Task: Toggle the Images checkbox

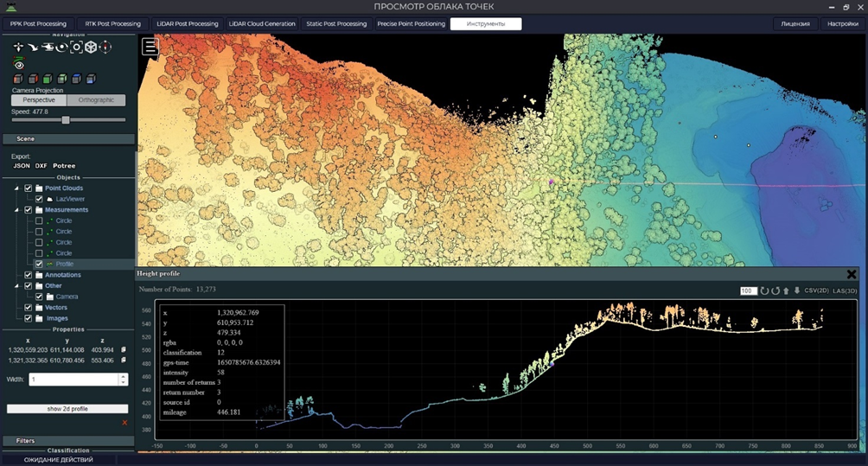Action: [29, 318]
